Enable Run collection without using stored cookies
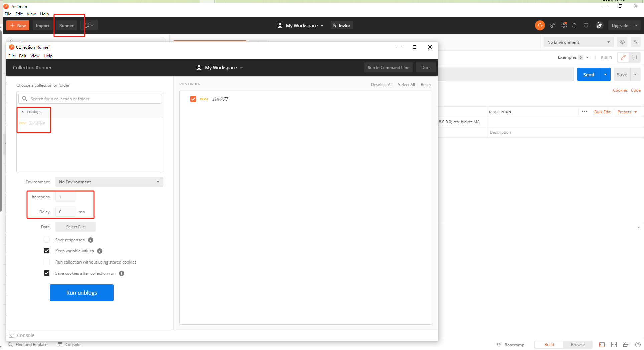644x350 pixels. point(47,262)
